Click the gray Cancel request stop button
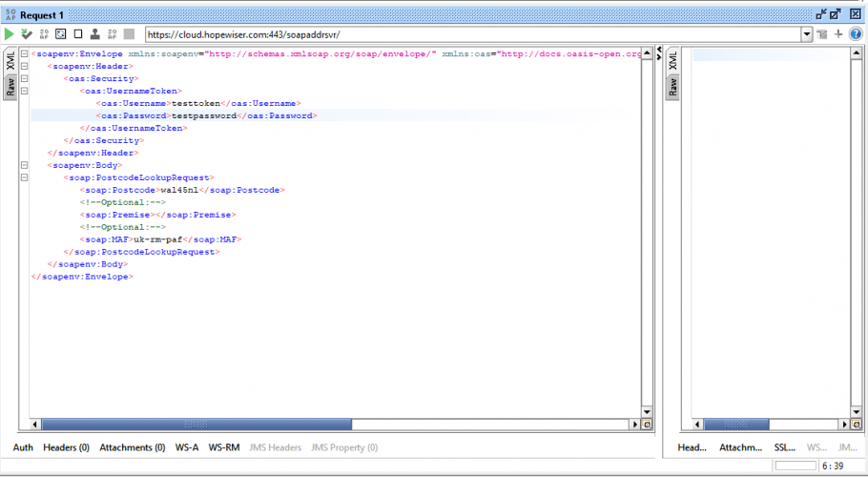This screenshot has width=868, height=477. point(129,34)
